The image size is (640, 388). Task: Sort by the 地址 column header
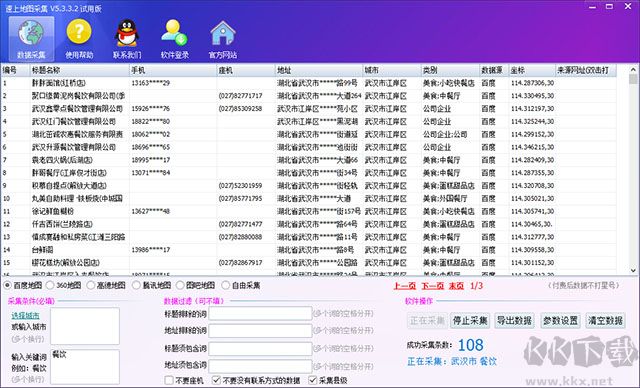(x=319, y=70)
